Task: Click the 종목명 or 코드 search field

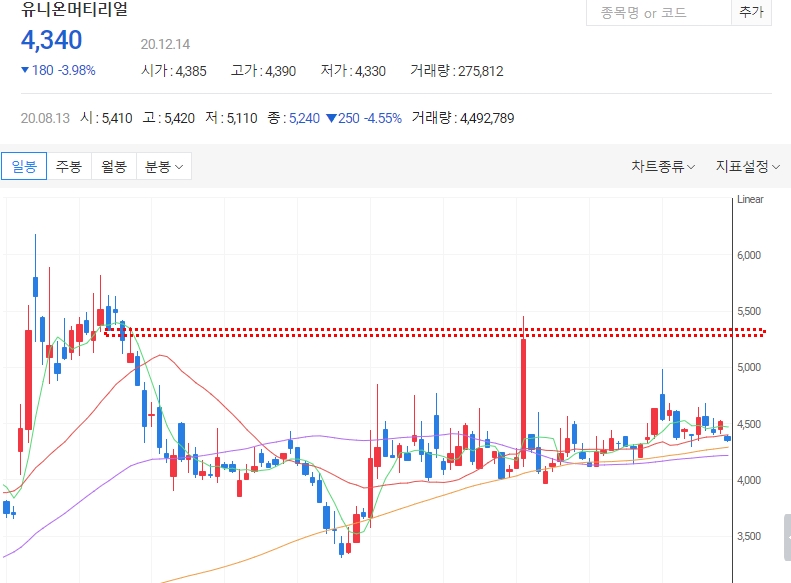Action: coord(658,13)
